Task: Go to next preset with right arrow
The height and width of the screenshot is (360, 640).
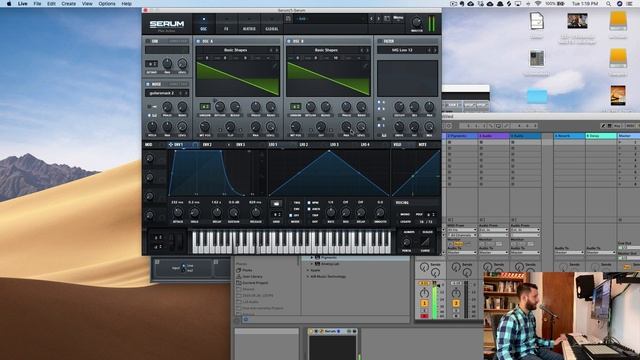Action: point(378,18)
